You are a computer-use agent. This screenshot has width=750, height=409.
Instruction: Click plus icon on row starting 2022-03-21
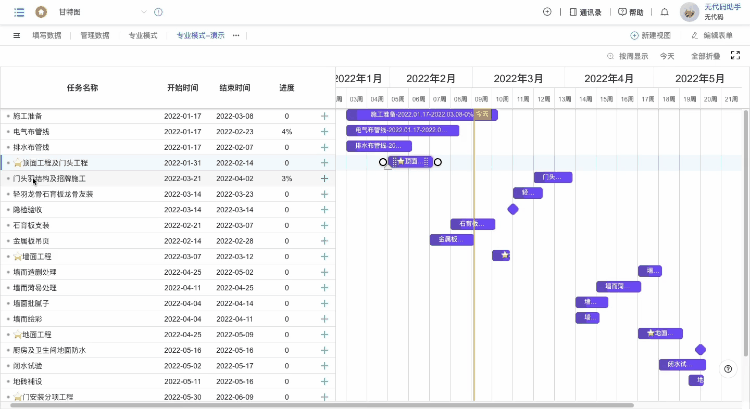tap(324, 178)
